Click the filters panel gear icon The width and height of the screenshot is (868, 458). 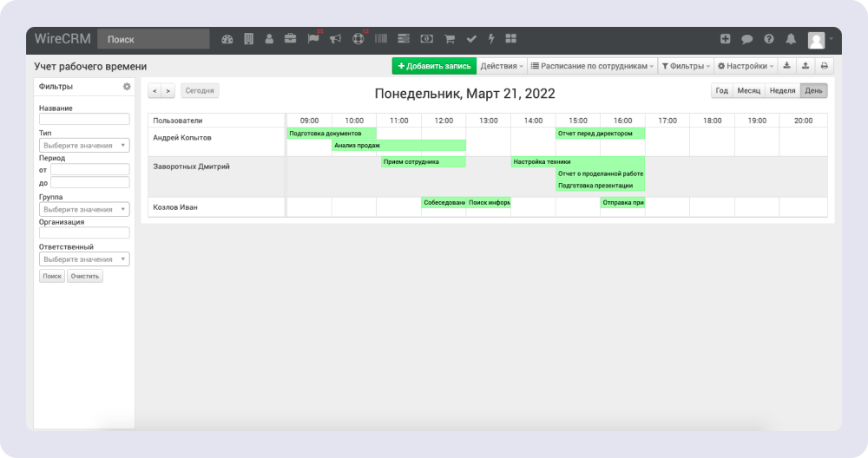[126, 87]
